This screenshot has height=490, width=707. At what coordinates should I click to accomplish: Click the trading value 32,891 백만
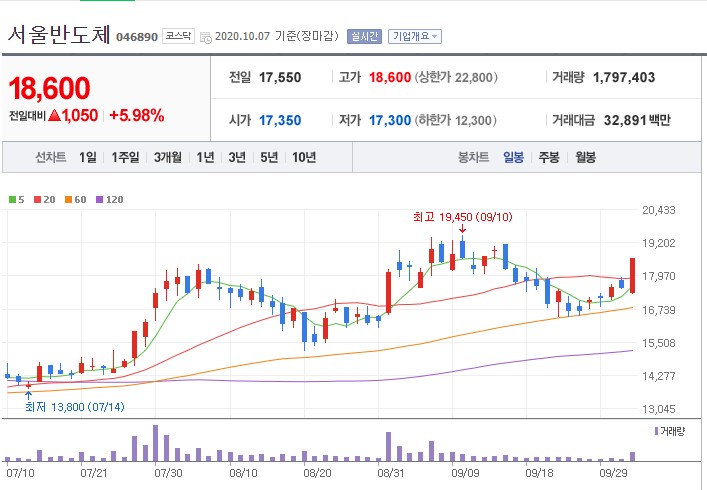(637, 120)
